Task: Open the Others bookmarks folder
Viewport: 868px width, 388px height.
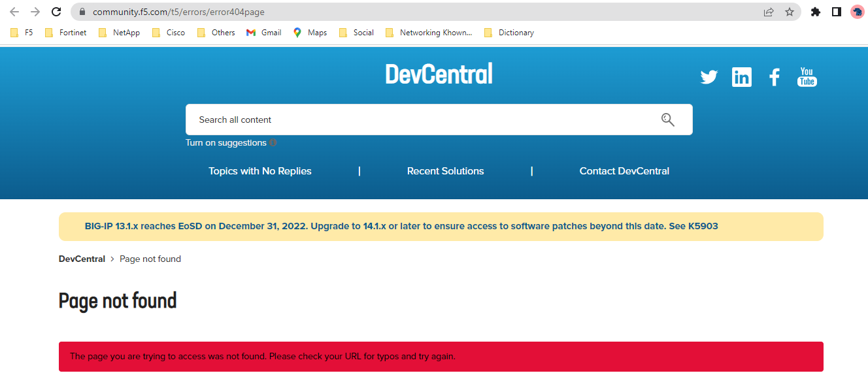Action: click(x=216, y=33)
